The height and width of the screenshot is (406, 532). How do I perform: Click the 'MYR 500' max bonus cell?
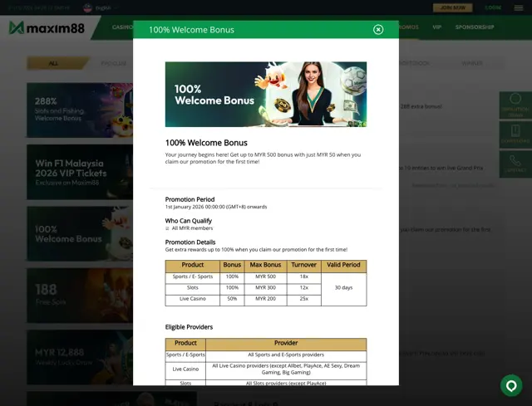pos(265,276)
